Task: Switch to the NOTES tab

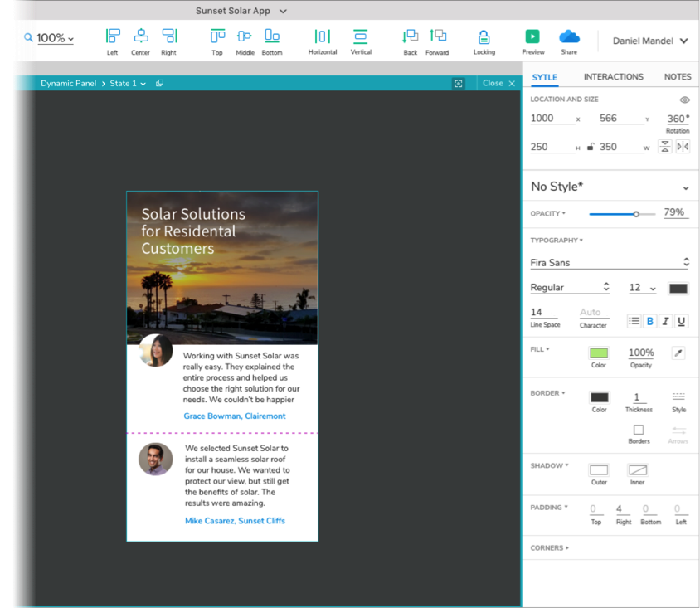Action: pyautogui.click(x=678, y=77)
